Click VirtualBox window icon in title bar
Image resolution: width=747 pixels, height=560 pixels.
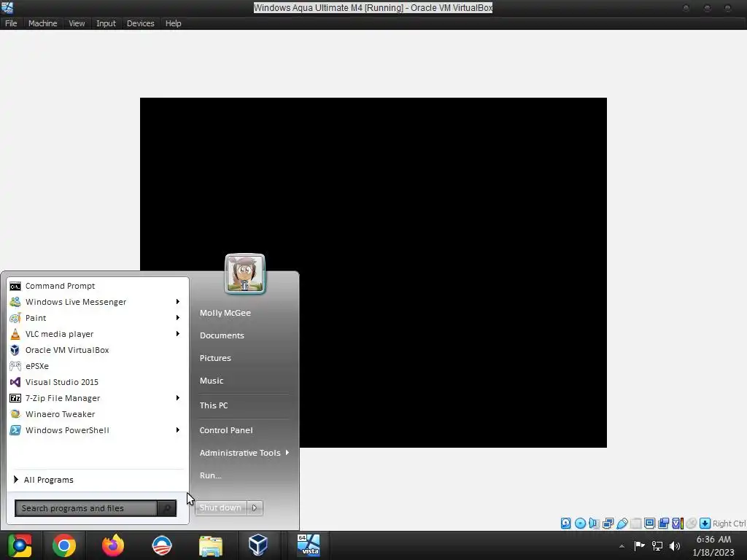click(7, 7)
